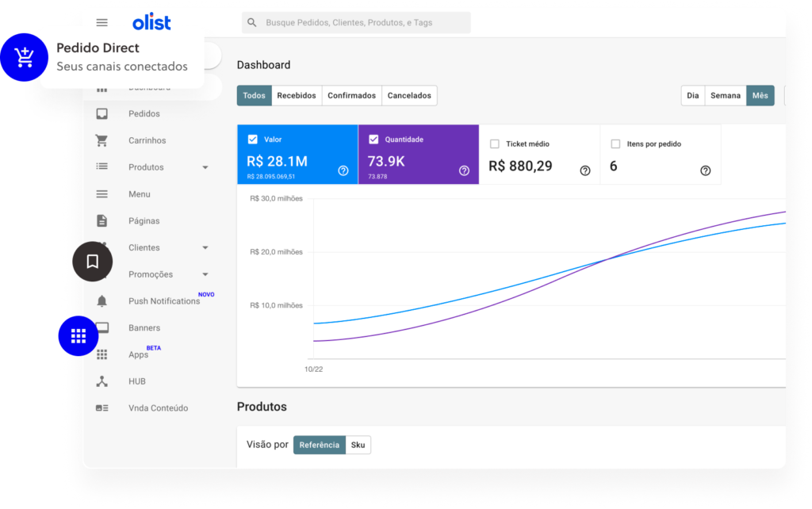Screen dimensions: 812x509
Task: Switch to the Confirmados tab
Action: (351, 96)
